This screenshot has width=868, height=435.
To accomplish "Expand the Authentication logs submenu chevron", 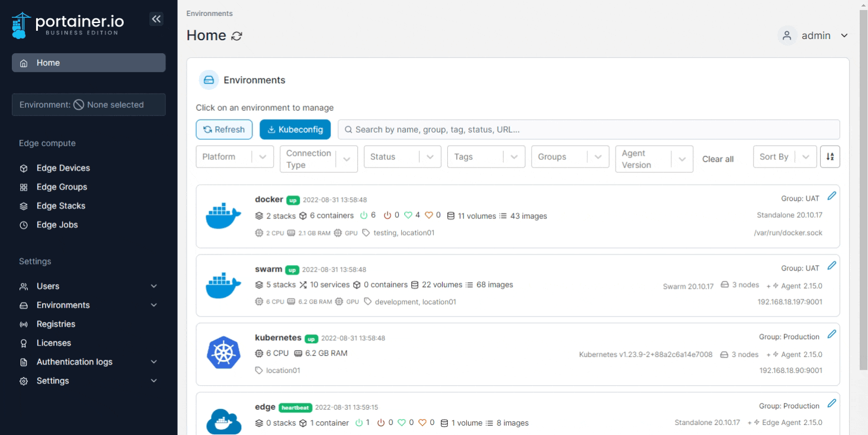I will pos(154,362).
